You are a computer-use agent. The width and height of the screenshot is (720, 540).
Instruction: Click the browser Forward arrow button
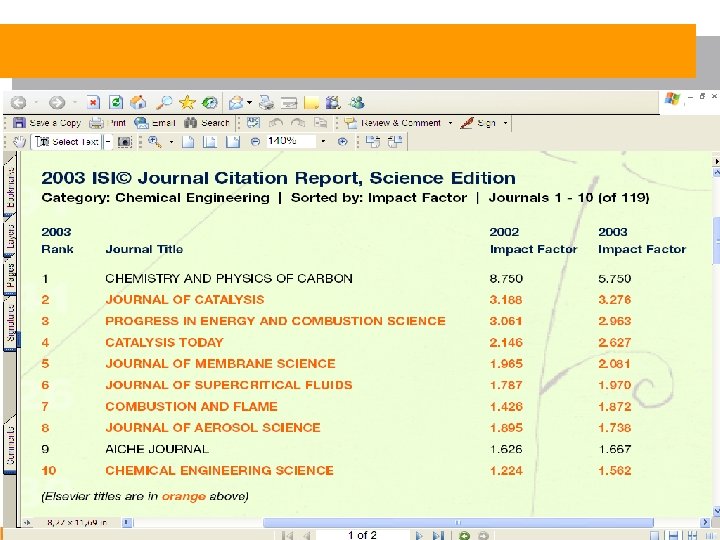[57, 102]
